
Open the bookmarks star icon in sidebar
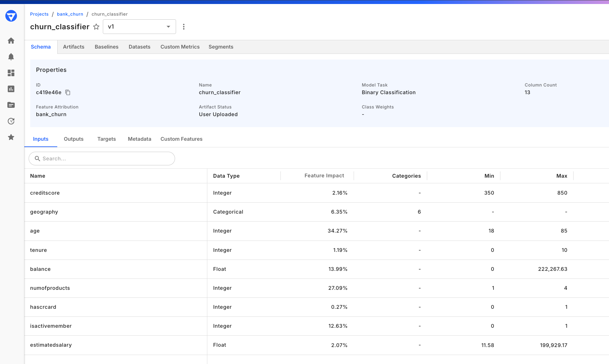11,137
